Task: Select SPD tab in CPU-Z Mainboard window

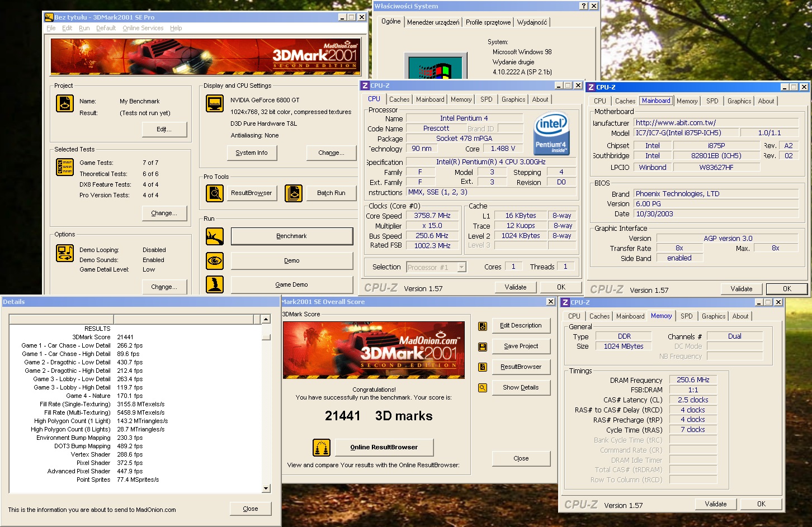Action: [712, 101]
